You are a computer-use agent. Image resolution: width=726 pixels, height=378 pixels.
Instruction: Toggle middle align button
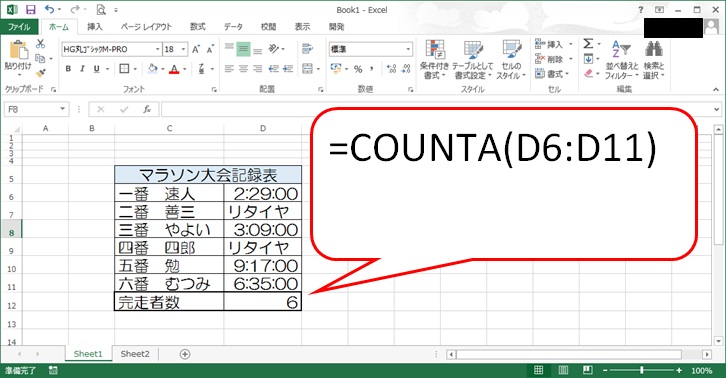(x=243, y=49)
